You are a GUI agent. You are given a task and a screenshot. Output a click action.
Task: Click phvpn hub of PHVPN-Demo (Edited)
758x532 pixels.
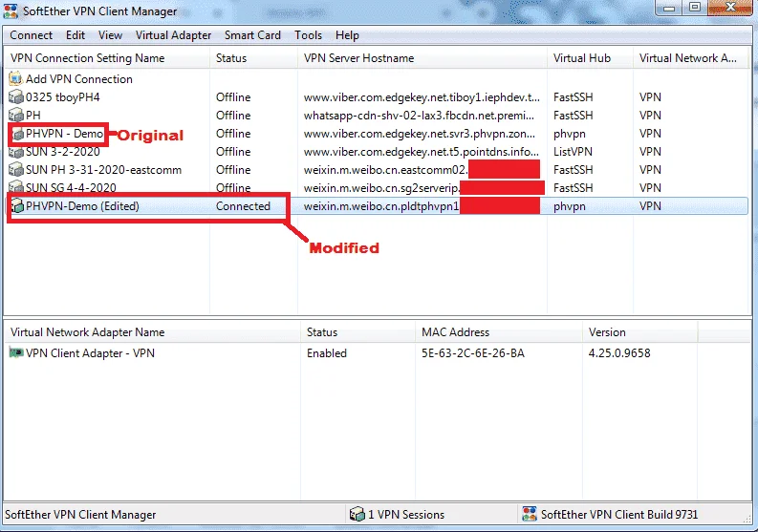(570, 206)
